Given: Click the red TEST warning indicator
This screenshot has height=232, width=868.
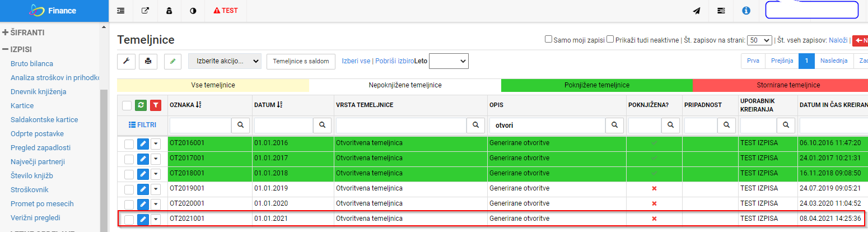Looking at the screenshot, I should (x=226, y=11).
